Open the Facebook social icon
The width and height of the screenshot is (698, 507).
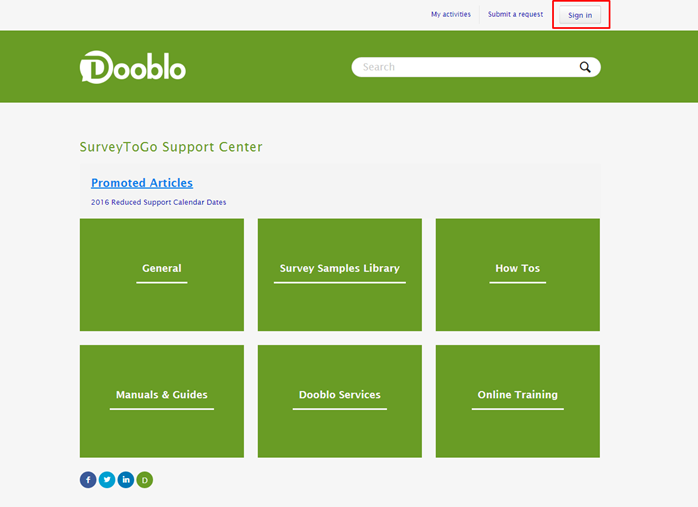pos(88,480)
